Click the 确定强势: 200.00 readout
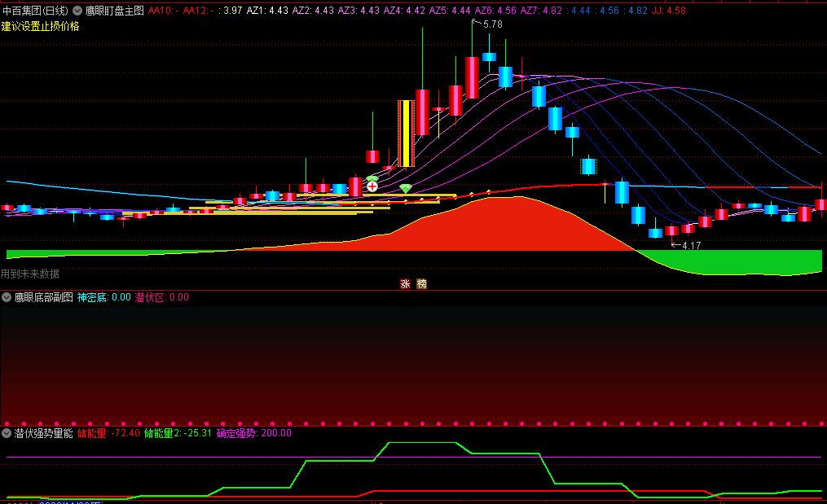 (253, 433)
